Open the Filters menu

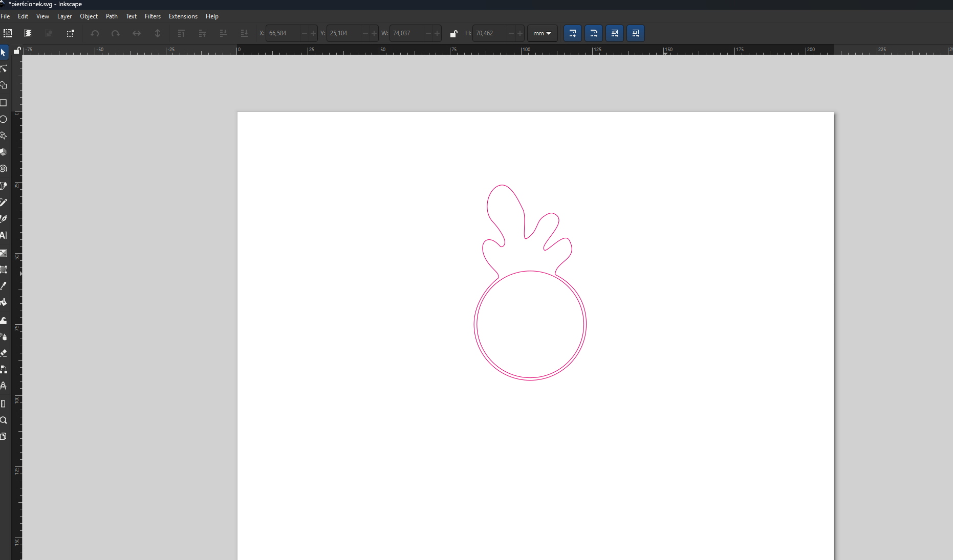point(153,16)
